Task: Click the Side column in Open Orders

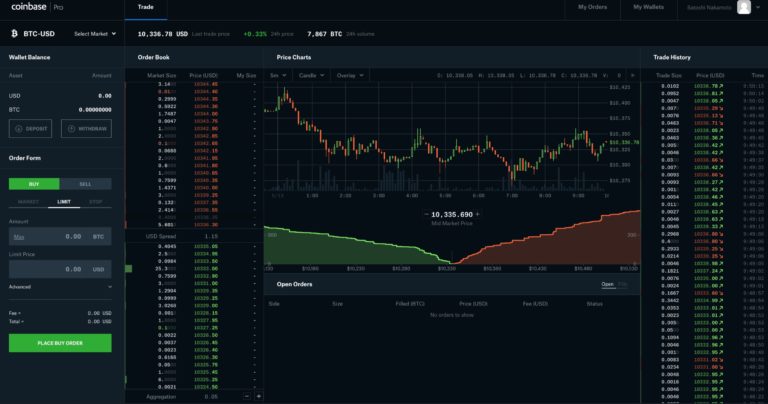Action: coord(274,304)
